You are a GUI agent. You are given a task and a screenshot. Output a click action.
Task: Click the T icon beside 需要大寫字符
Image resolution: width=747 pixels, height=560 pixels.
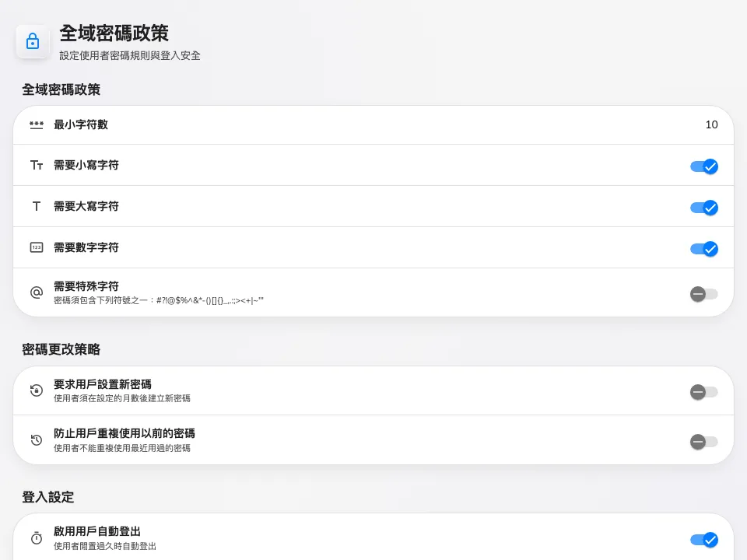[37, 206]
